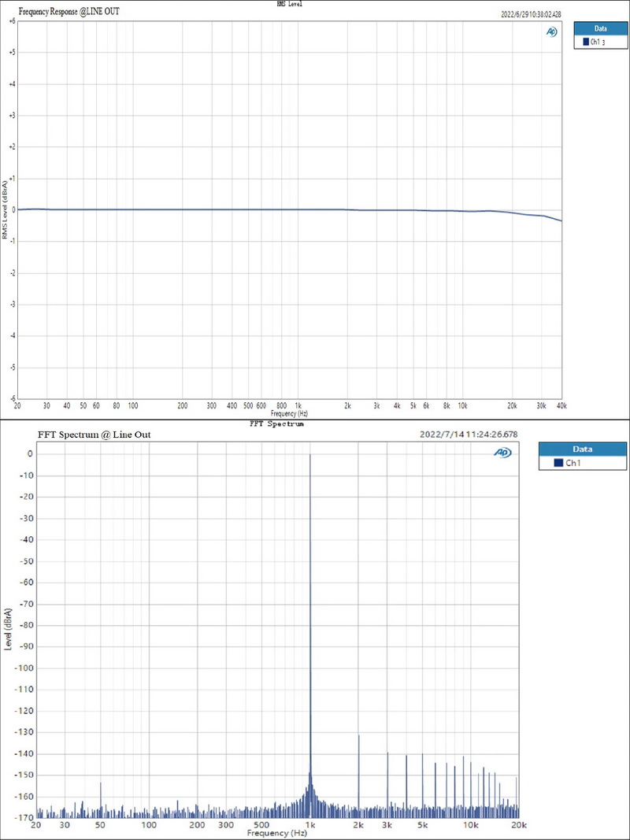Viewport: 630px width, 840px height.
Task: Click the AP logo on the Frequency Response chart
Action: pos(551,32)
